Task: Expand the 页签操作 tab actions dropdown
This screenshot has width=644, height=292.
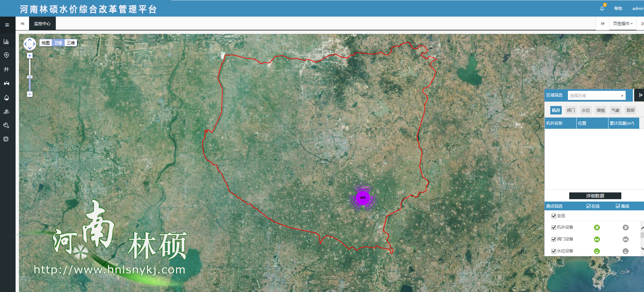Action: point(623,24)
